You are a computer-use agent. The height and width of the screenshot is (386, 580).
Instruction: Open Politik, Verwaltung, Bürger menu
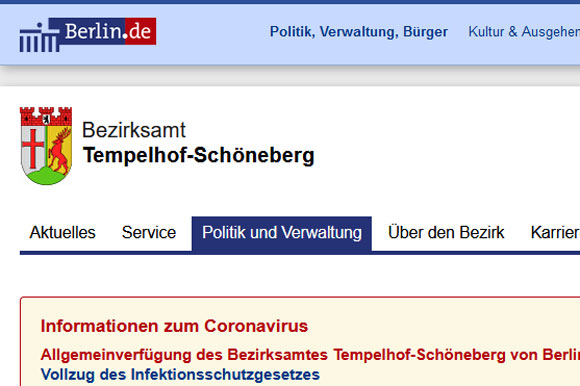click(358, 32)
